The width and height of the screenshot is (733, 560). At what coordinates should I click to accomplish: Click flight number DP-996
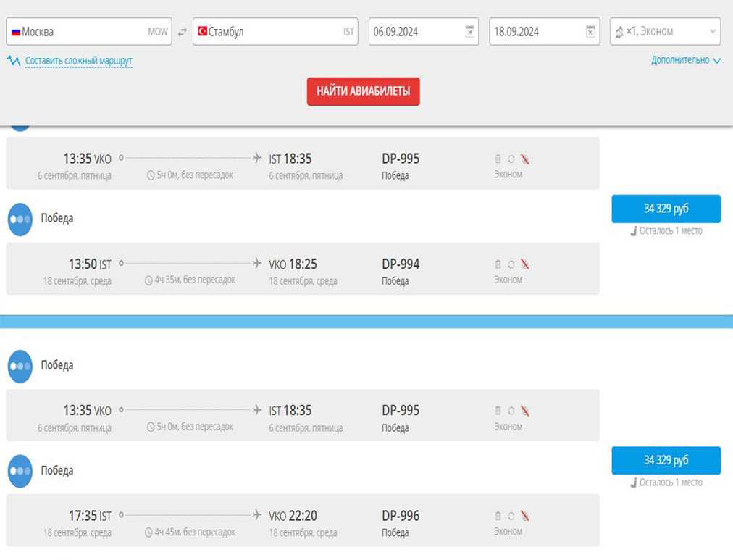pyautogui.click(x=401, y=516)
